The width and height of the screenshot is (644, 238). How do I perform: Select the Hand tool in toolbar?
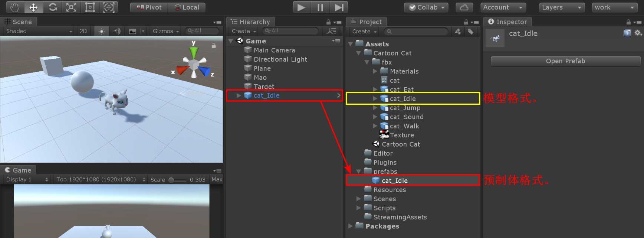click(x=14, y=7)
